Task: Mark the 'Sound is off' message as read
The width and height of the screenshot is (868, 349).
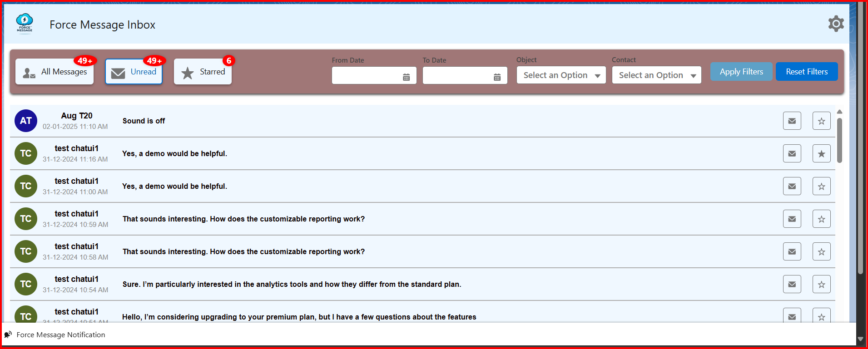Action: [792, 121]
